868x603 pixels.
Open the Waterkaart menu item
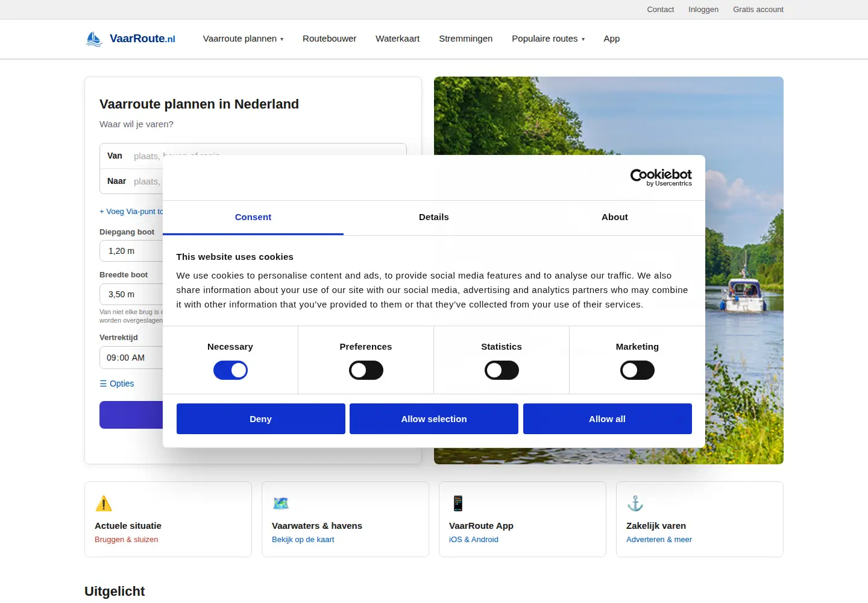[397, 39]
